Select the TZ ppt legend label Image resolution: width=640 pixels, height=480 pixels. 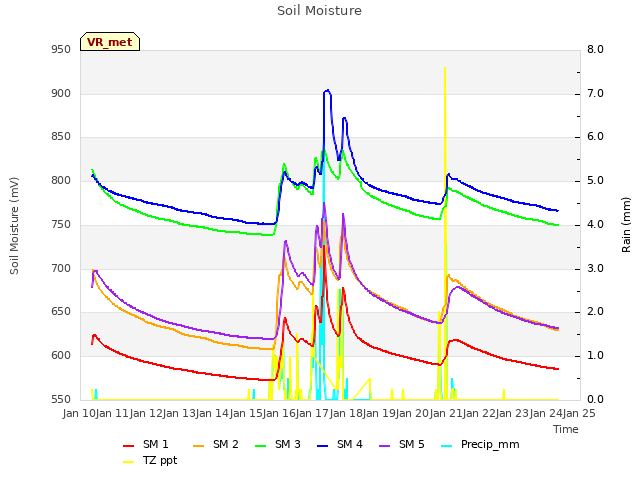pyautogui.click(x=160, y=460)
